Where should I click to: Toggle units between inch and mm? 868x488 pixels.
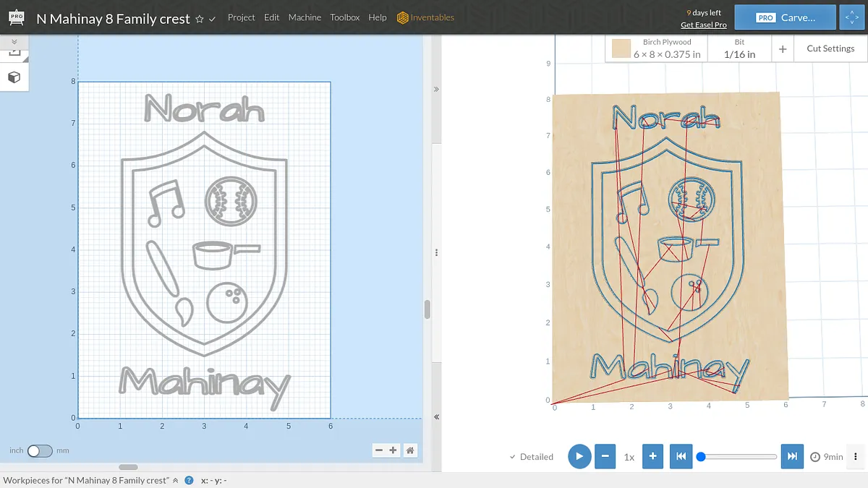(40, 450)
